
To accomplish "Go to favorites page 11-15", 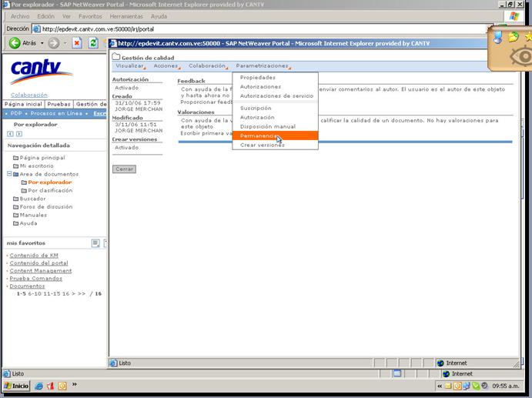I will click(x=52, y=294).
